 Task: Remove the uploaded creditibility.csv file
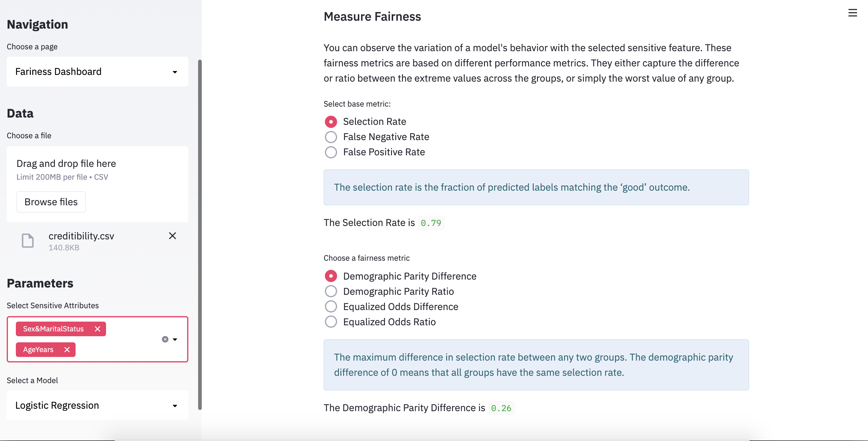(172, 236)
